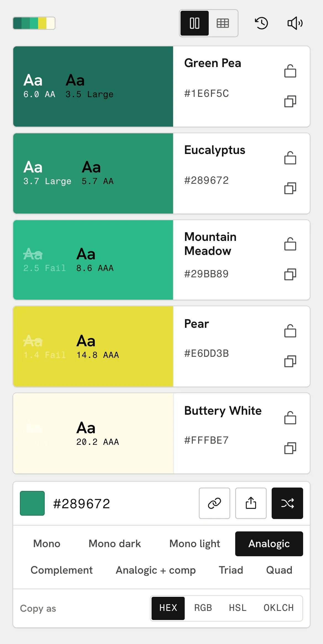
Task: Set copy format to HEX
Action: (x=168, y=608)
